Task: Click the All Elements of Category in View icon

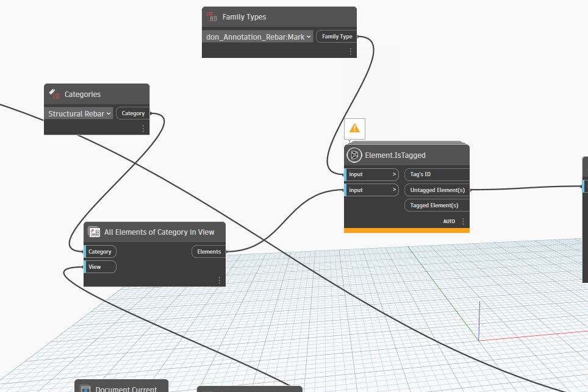Action: pyautogui.click(x=94, y=232)
